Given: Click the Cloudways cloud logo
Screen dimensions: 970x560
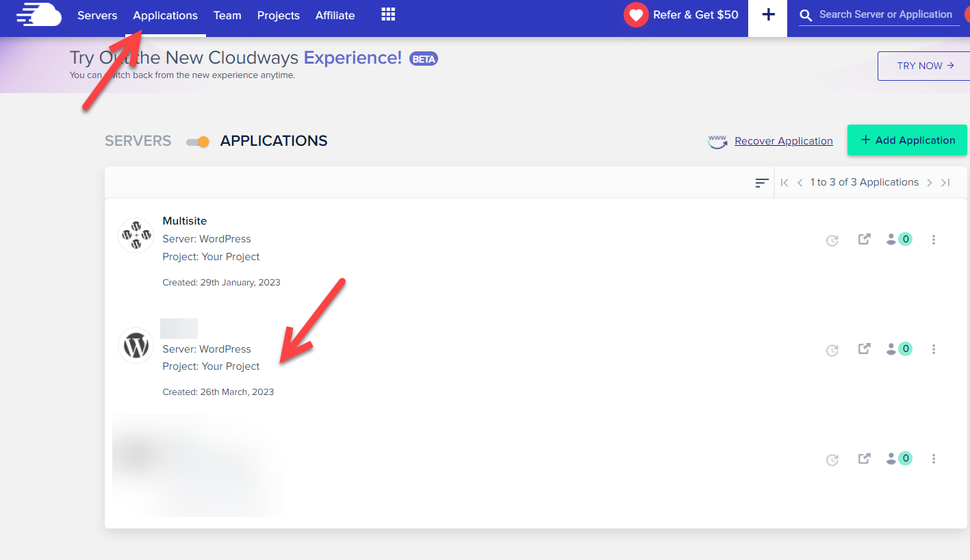Looking at the screenshot, I should 39,14.
